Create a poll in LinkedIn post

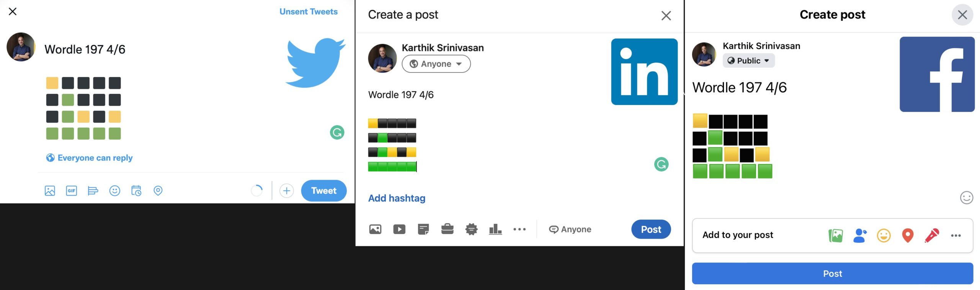[x=495, y=229]
